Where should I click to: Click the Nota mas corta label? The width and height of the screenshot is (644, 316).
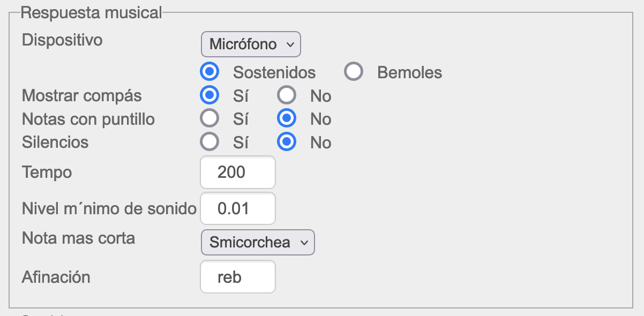tap(78, 238)
